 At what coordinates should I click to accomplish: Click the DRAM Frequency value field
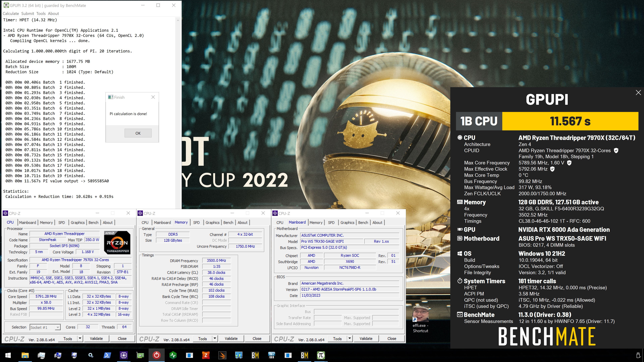pos(217,261)
